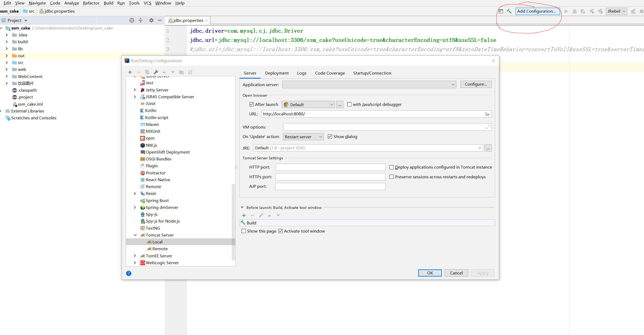Image resolution: width=644 pixels, height=335 pixels.
Task: Open the Analyze menu
Action: [x=71, y=3]
